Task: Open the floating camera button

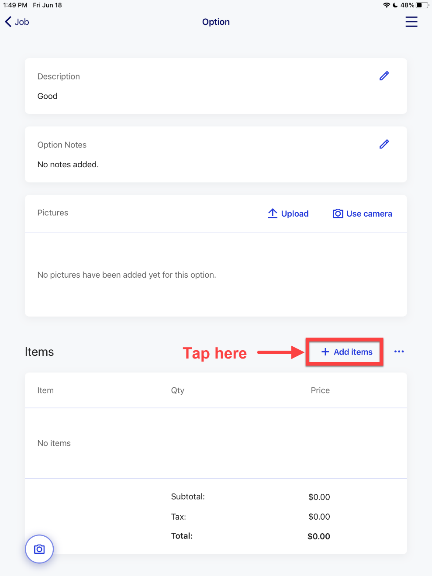Action: 39,549
